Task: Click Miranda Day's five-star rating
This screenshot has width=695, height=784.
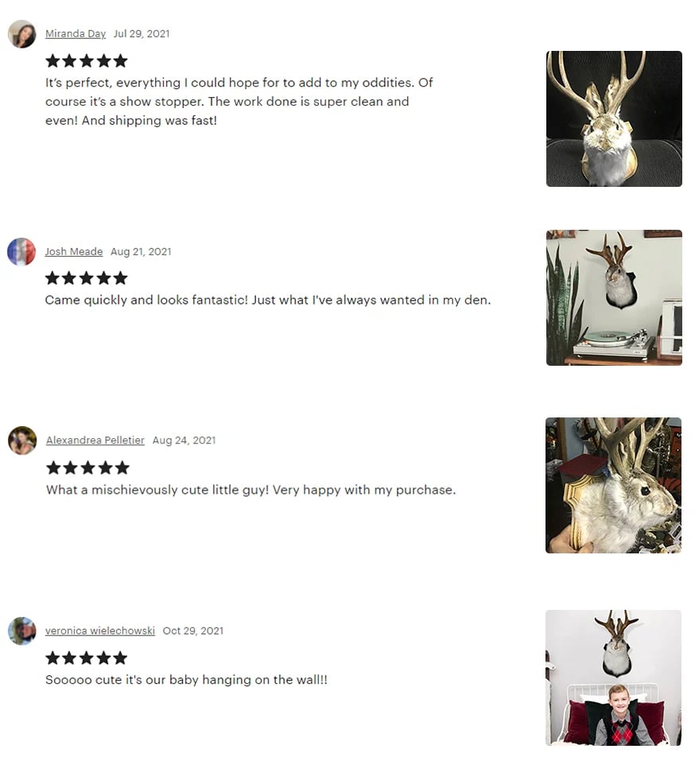Action: pos(87,61)
